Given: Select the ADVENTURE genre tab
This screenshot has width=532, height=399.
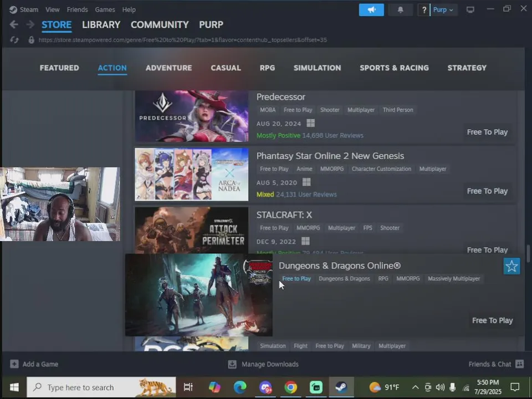Looking at the screenshot, I should [168, 68].
